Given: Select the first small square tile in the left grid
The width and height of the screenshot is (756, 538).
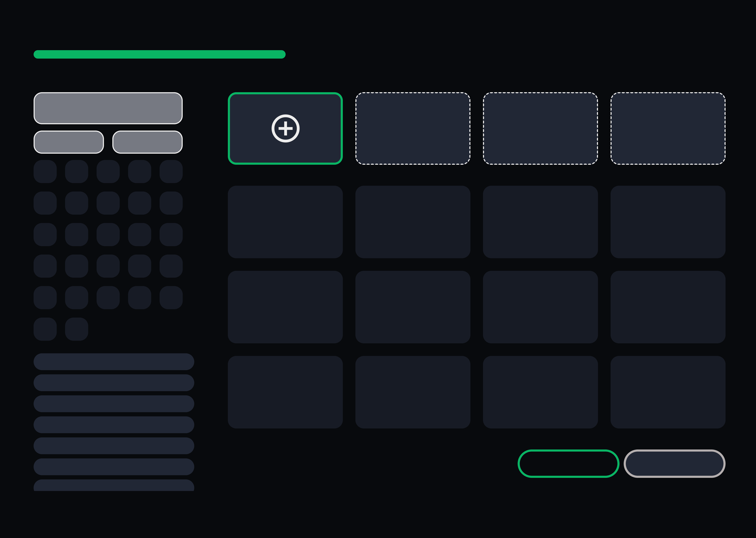Looking at the screenshot, I should pos(45,172).
